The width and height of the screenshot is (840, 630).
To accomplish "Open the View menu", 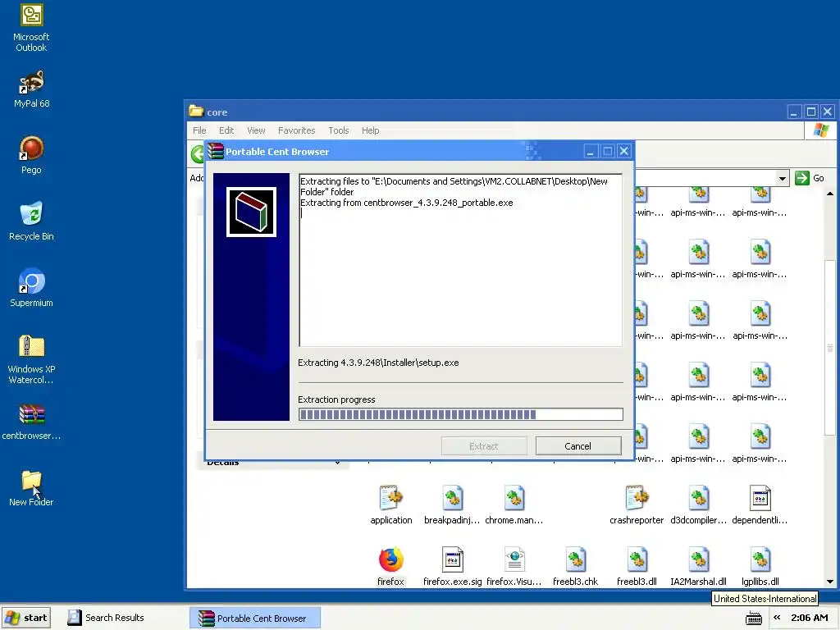I will 256,130.
